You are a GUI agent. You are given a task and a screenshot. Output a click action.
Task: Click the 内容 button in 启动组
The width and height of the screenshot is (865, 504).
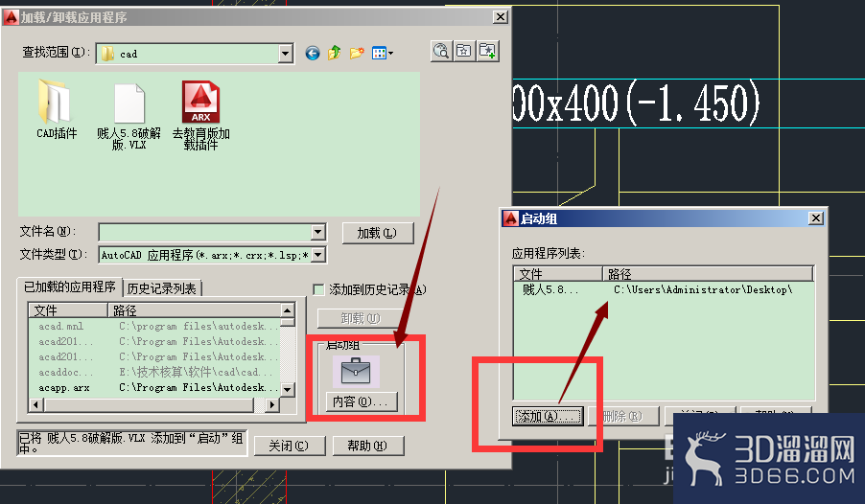click(362, 402)
